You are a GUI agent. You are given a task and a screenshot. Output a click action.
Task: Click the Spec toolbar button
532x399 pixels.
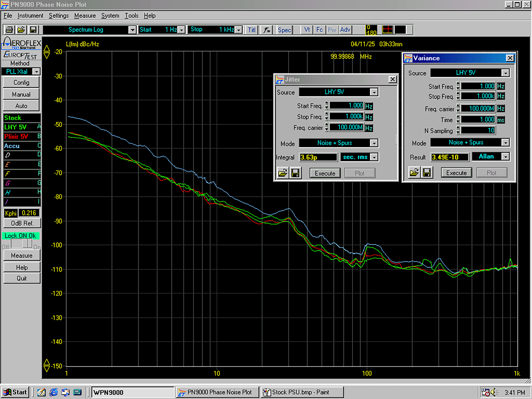point(284,30)
